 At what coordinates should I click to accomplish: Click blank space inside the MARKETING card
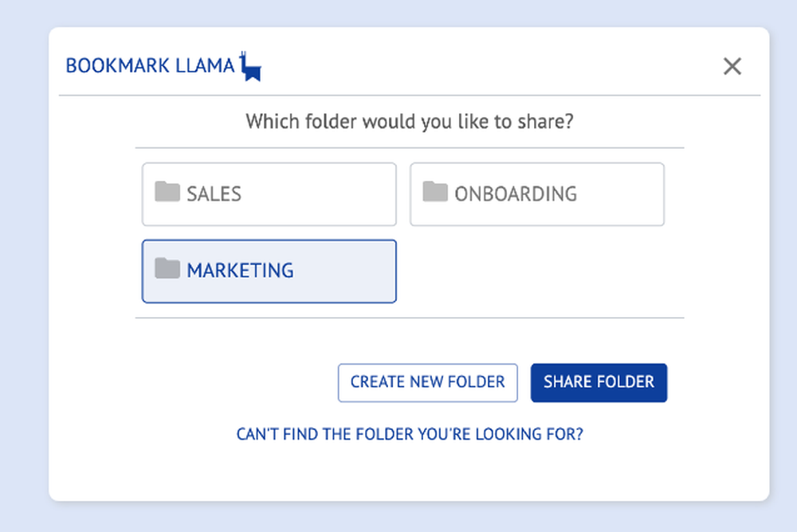[346, 272]
